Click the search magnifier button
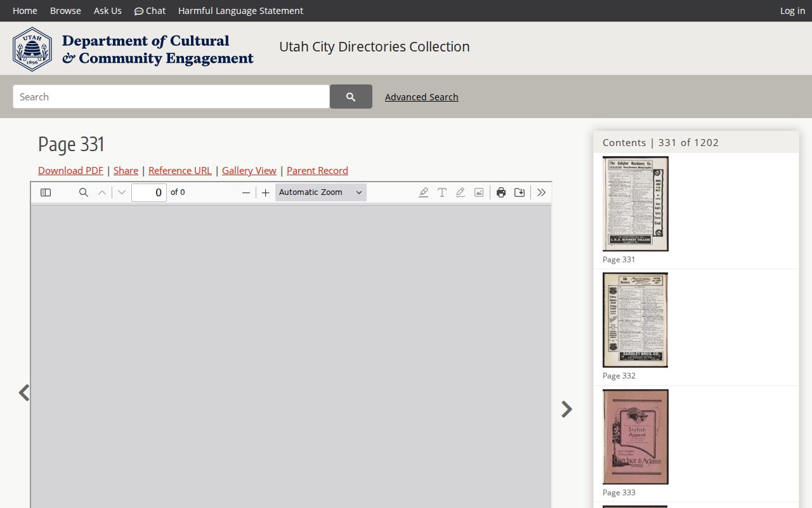 click(351, 97)
